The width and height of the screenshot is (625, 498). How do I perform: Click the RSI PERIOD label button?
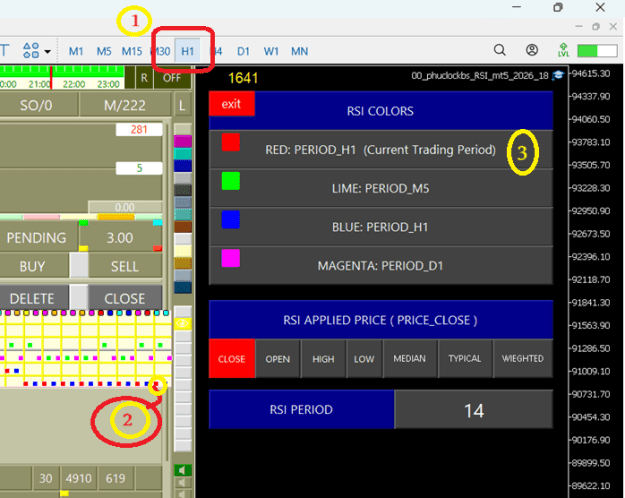pyautogui.click(x=301, y=410)
